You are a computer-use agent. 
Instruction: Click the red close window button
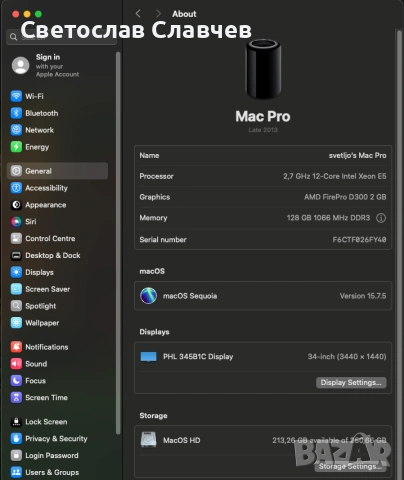pyautogui.click(x=15, y=14)
